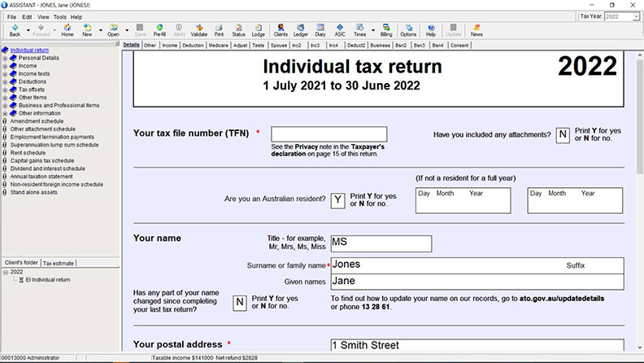Click the Pre-fill toolbar icon
Image resolution: width=644 pixels, height=363 pixels.
(159, 30)
